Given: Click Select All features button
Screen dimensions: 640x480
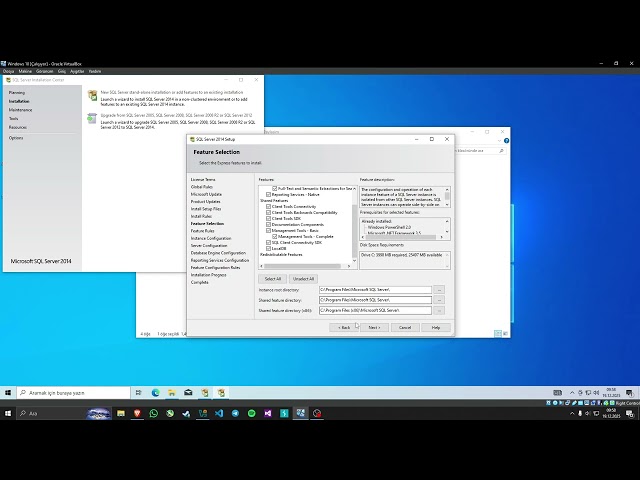Looking at the screenshot, I should [x=273, y=279].
